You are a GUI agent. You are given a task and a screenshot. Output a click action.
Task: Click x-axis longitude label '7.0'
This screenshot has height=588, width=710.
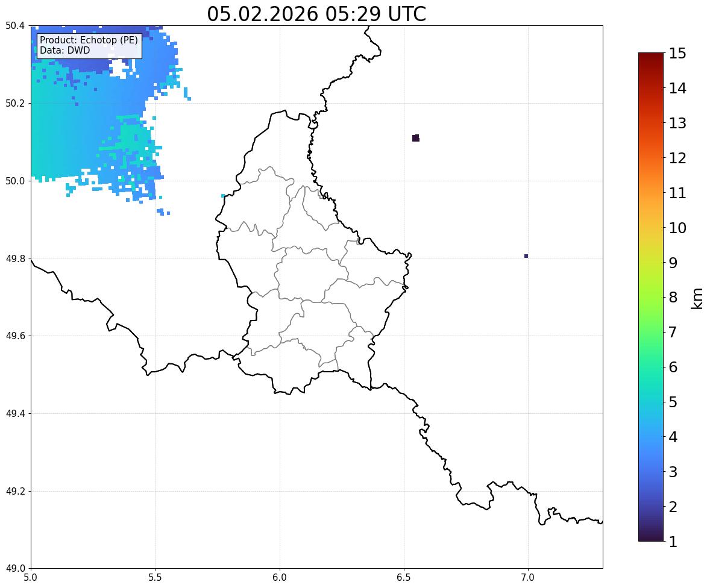point(528,578)
